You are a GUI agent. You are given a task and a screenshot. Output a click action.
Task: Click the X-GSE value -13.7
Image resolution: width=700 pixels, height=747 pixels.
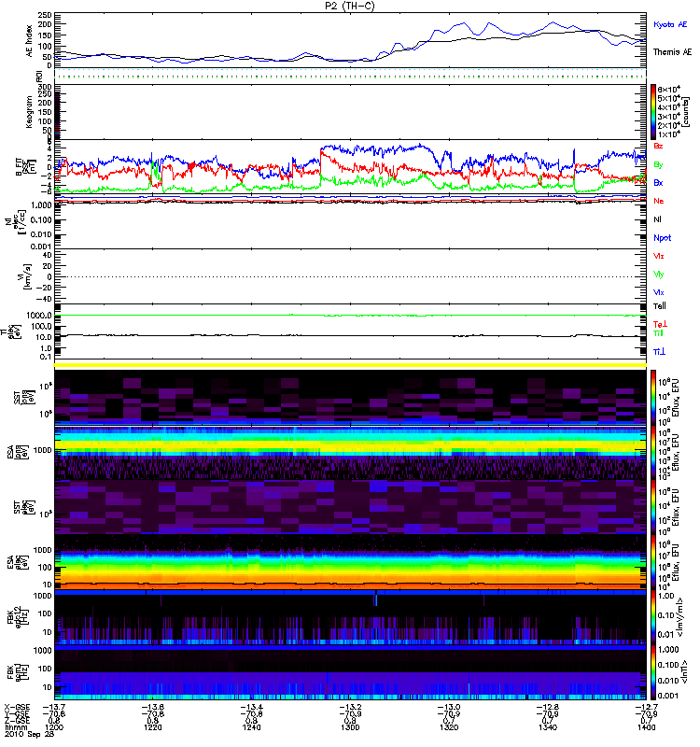(x=54, y=707)
